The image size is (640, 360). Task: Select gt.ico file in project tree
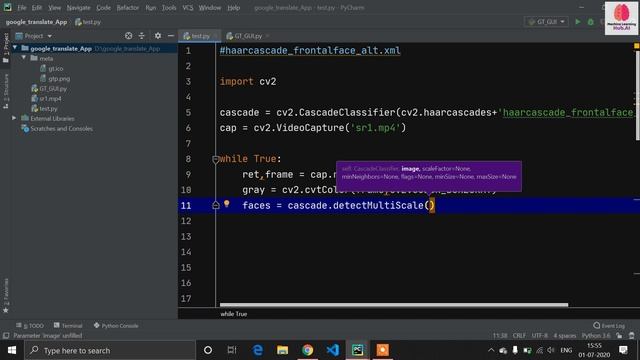click(x=51, y=69)
